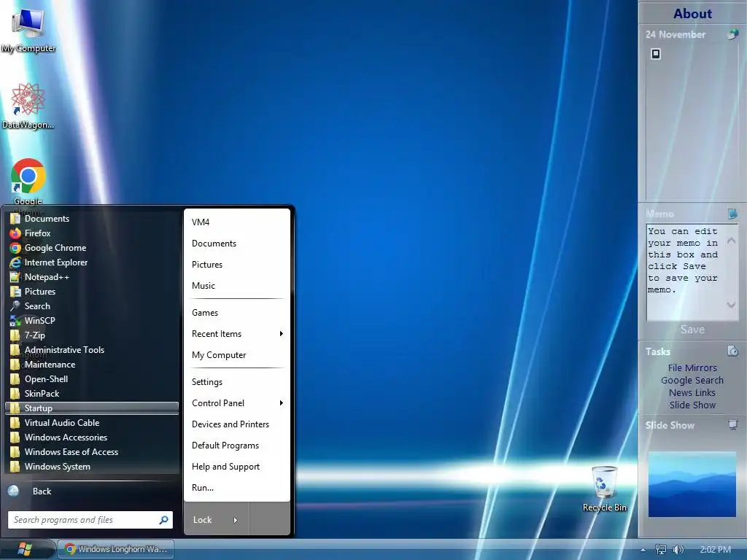
Task: Open Documents in the Start menu right pane
Action: pyautogui.click(x=237, y=244)
